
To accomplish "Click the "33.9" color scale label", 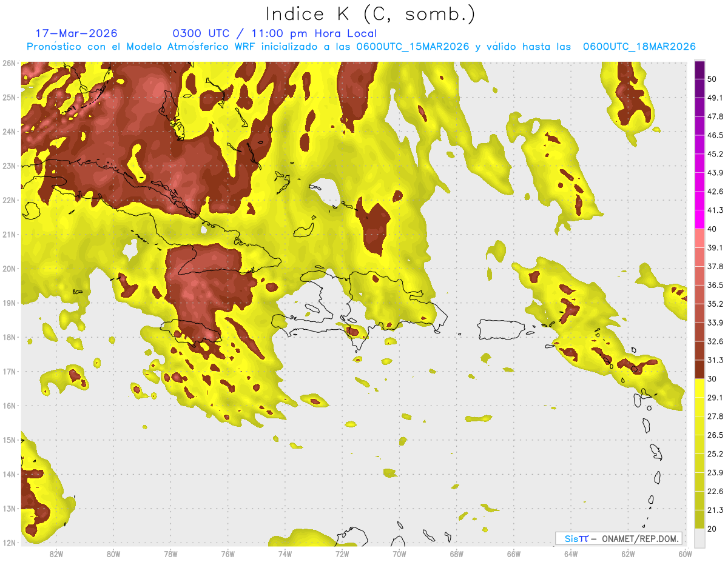I will pos(715,323).
